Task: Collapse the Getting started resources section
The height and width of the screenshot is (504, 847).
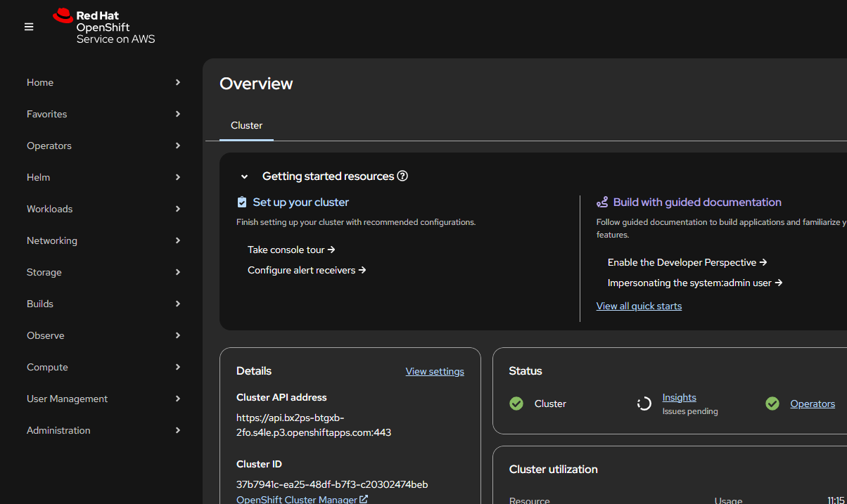Action: (x=245, y=176)
